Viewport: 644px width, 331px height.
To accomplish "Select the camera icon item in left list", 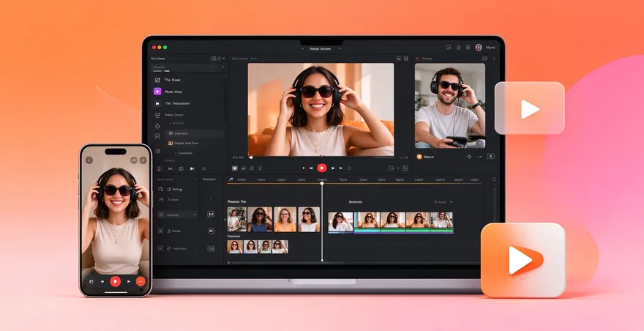I will (x=157, y=103).
